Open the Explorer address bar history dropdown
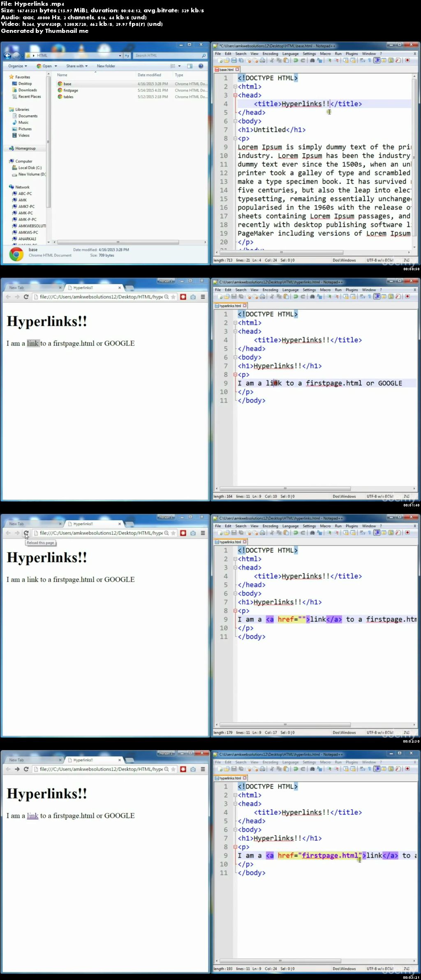 click(x=120, y=55)
